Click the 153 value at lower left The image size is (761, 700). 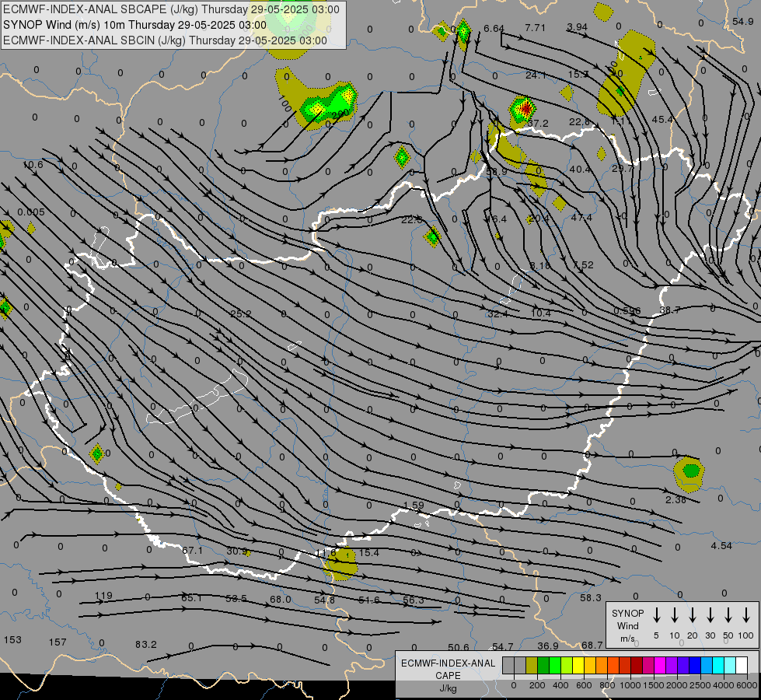point(12,640)
